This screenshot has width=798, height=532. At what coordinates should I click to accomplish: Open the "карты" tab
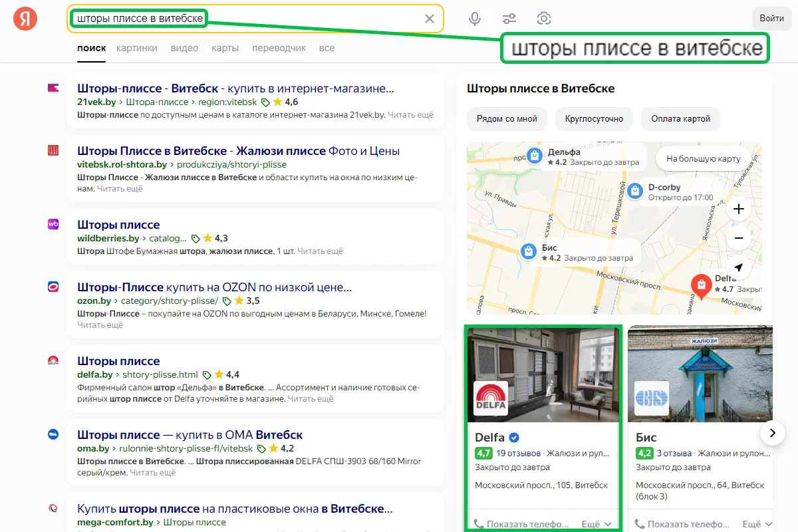coord(225,48)
